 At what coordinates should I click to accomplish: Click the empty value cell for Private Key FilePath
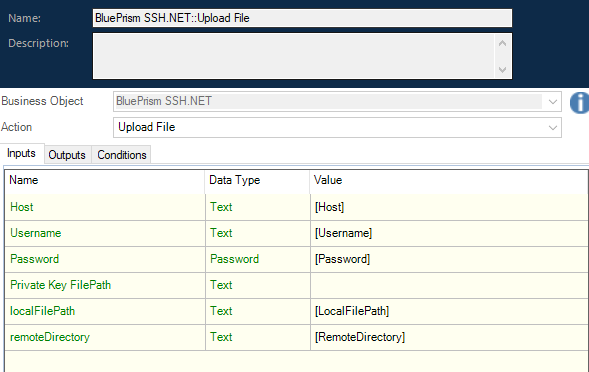pyautogui.click(x=450, y=285)
